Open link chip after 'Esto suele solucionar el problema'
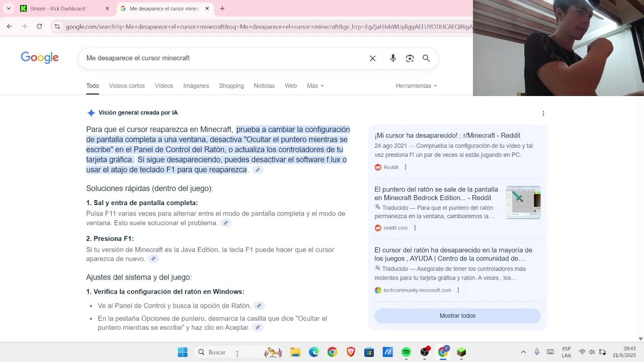The image size is (644, 362). point(226,223)
